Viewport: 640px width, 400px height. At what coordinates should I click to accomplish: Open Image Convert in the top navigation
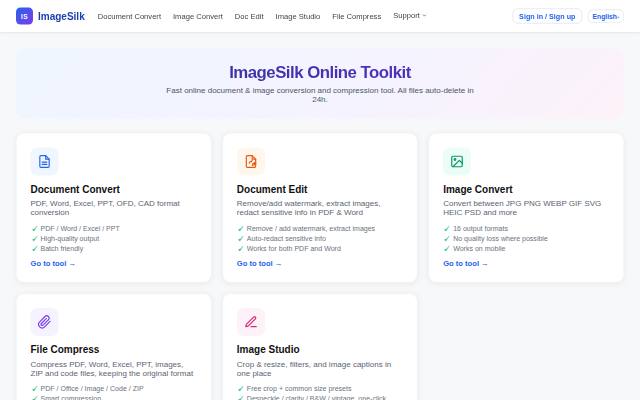[x=198, y=16]
